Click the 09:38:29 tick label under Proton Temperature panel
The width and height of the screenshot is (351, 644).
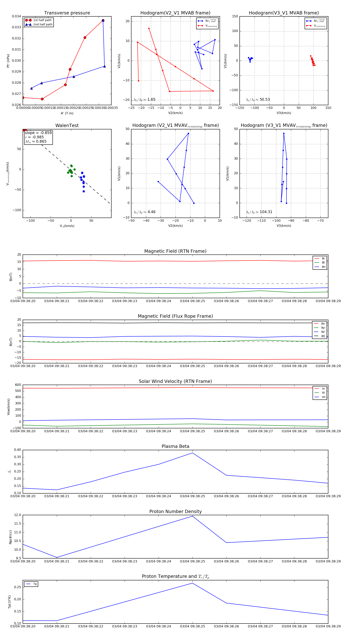(328, 626)
